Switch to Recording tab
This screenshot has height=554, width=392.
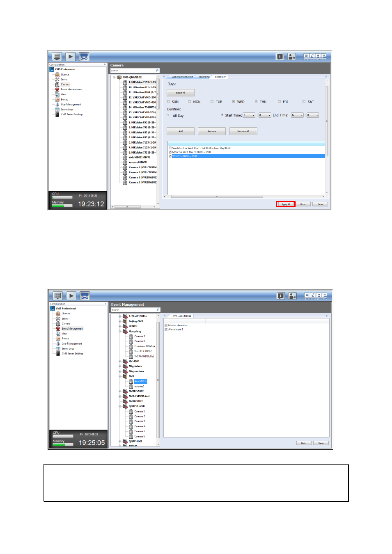[x=204, y=77]
